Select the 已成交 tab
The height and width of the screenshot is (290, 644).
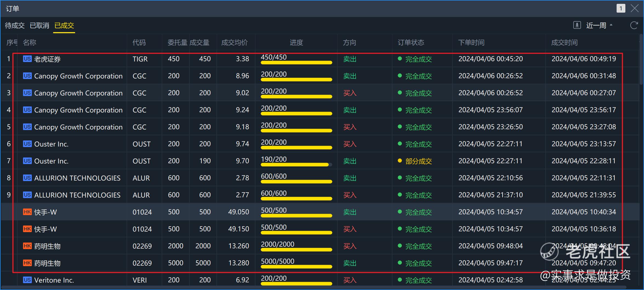click(64, 26)
